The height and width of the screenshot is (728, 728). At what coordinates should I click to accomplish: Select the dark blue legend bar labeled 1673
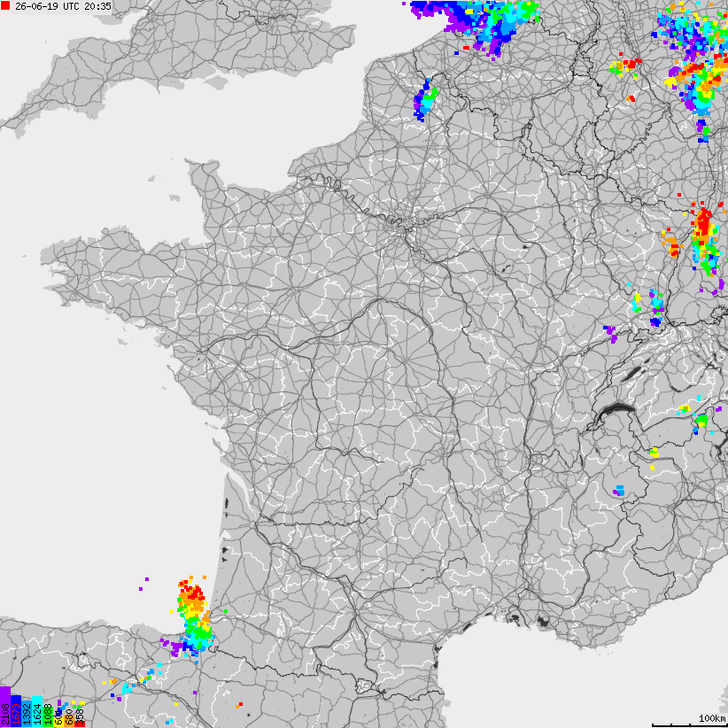point(16,711)
